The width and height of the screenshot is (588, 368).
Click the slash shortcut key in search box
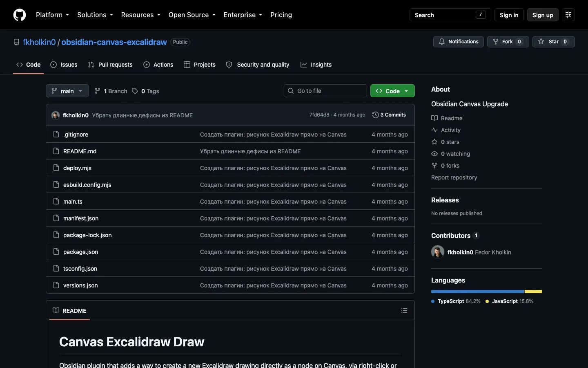coord(481,15)
